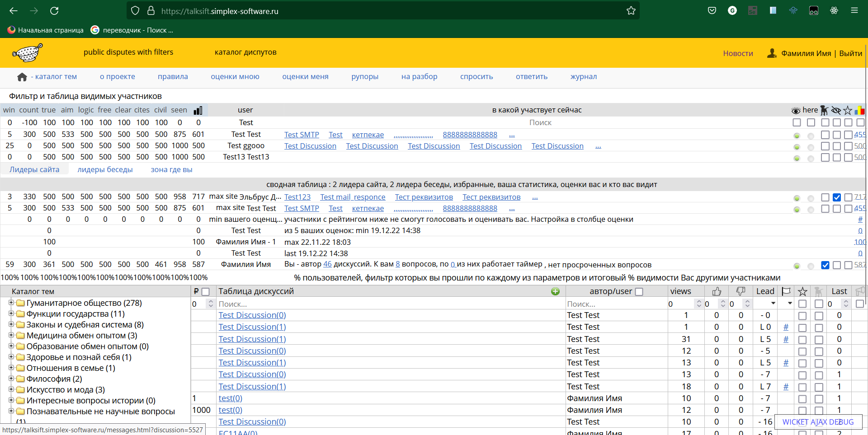Toggle the автор/user header checkbox
Image resolution: width=868 pixels, height=435 pixels.
point(639,292)
